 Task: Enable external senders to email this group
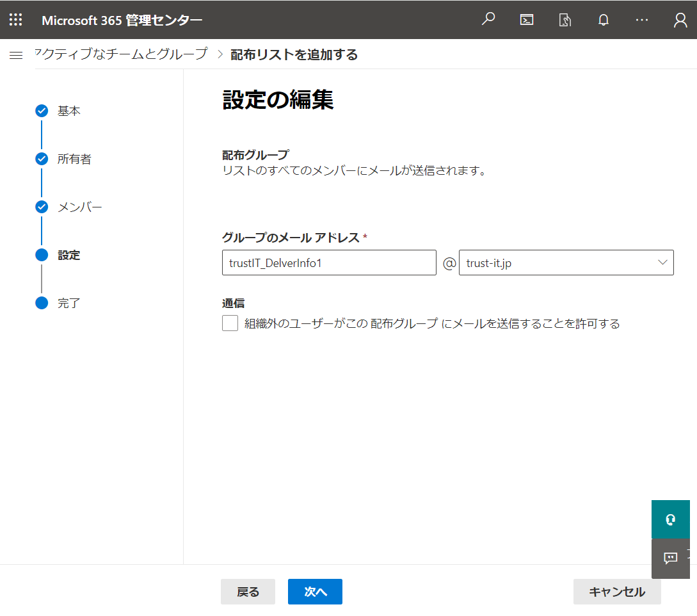click(230, 323)
